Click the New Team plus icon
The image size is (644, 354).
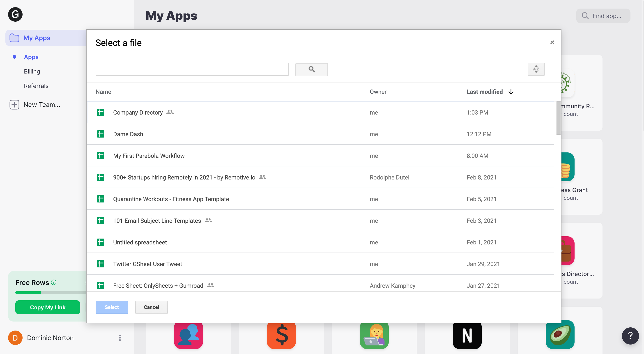click(x=14, y=104)
